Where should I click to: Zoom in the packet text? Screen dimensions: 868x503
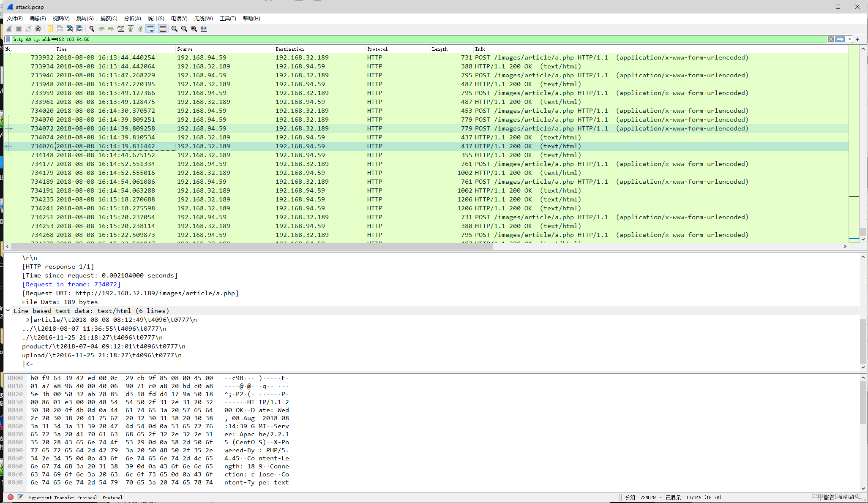175,29
